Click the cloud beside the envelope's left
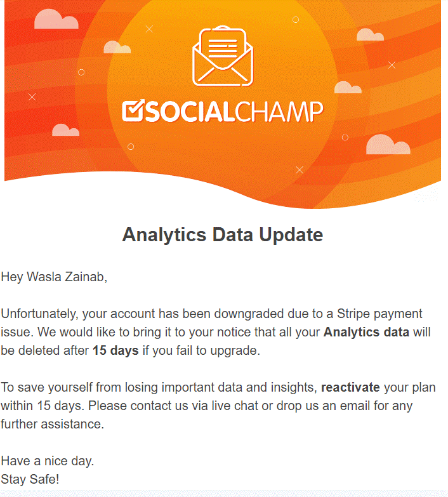Image resolution: width=448 pixels, height=497 pixels. click(117, 47)
